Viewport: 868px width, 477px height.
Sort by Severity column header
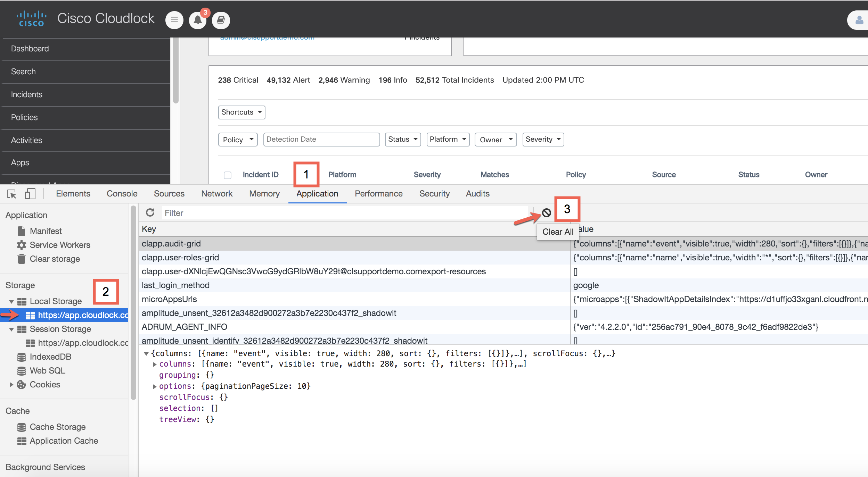point(427,175)
